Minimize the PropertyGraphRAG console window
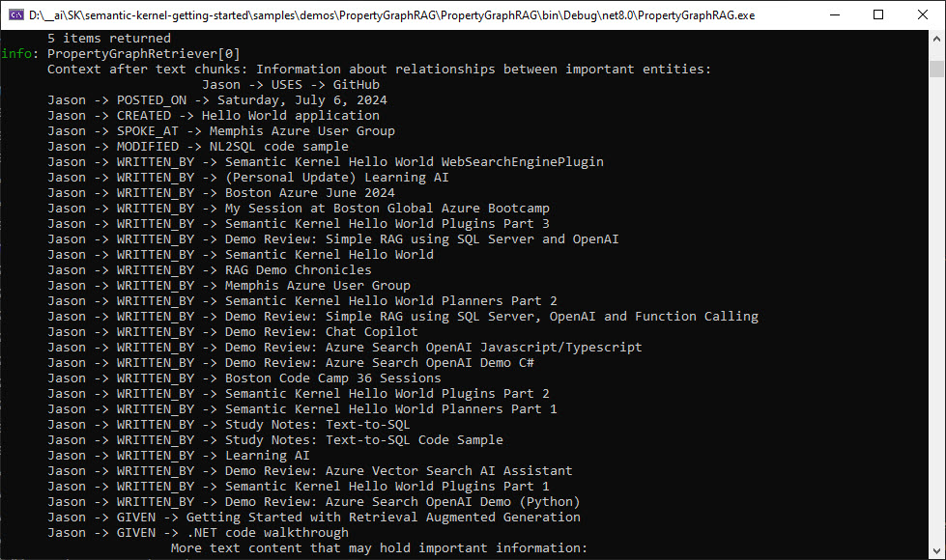The width and height of the screenshot is (946, 560). point(834,14)
